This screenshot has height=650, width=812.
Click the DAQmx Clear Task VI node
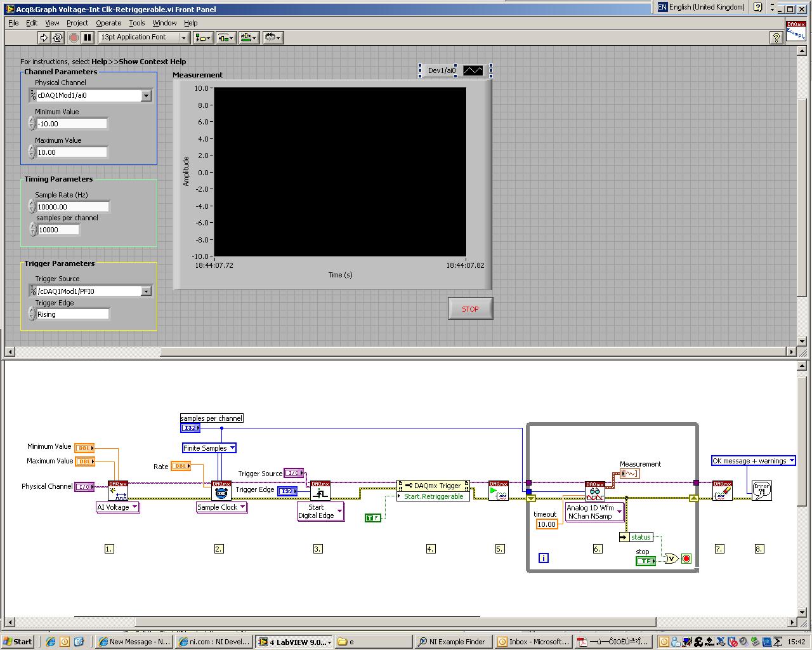pyautogui.click(x=723, y=491)
